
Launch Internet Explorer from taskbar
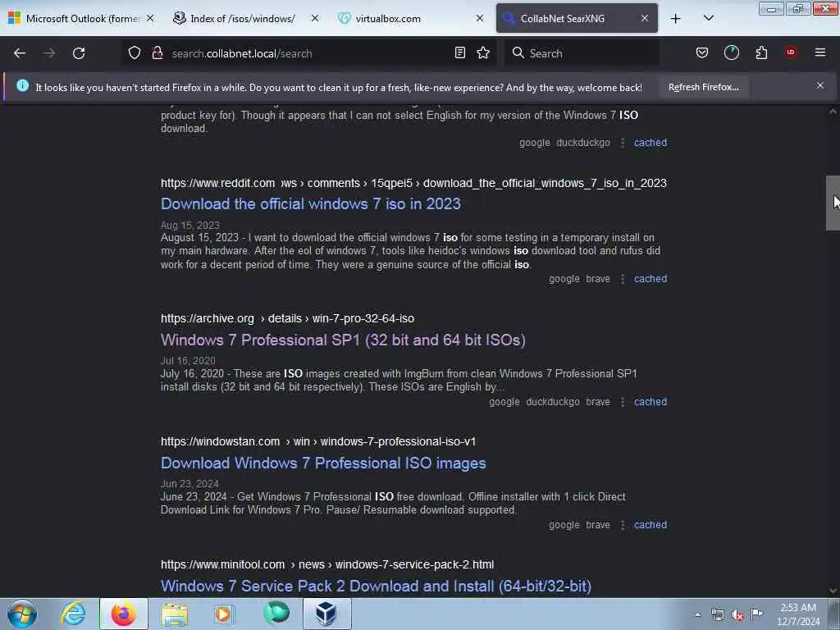click(x=73, y=614)
